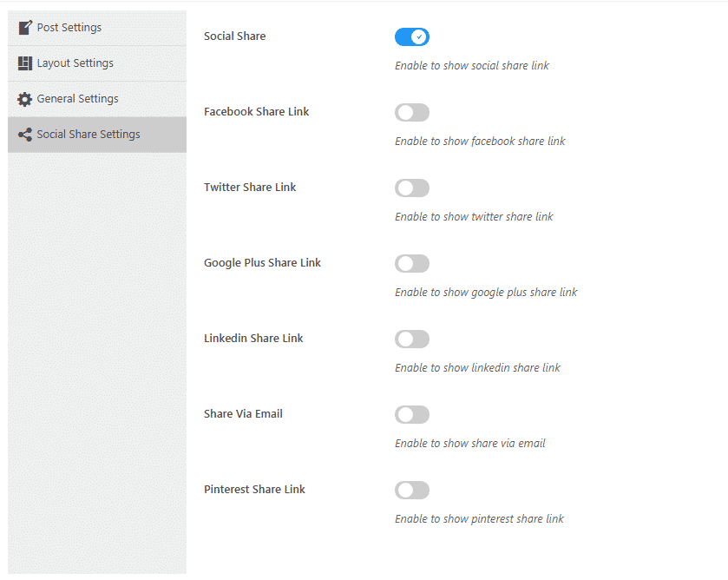The width and height of the screenshot is (728, 580).
Task: Open the Layout Settings tab
Action: coord(97,63)
